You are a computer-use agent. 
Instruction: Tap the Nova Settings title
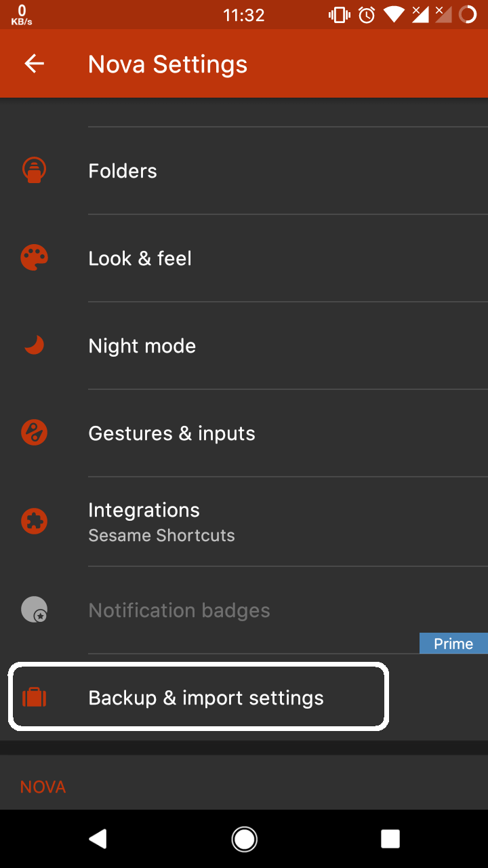pos(167,64)
